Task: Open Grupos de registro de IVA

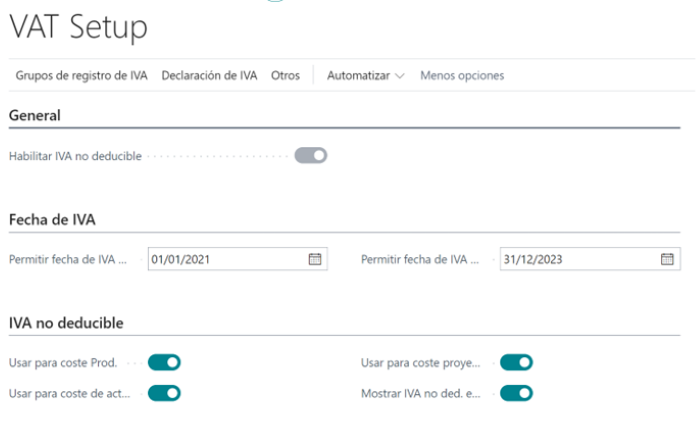Action: (81, 75)
